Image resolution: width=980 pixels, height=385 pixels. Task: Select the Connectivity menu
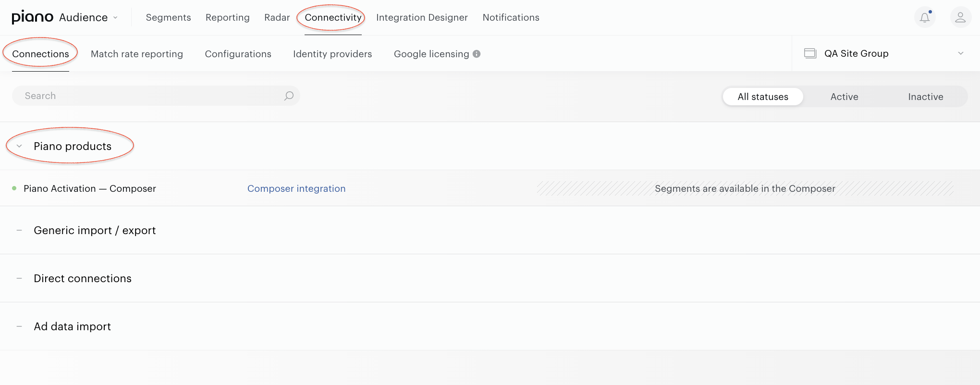(x=333, y=18)
